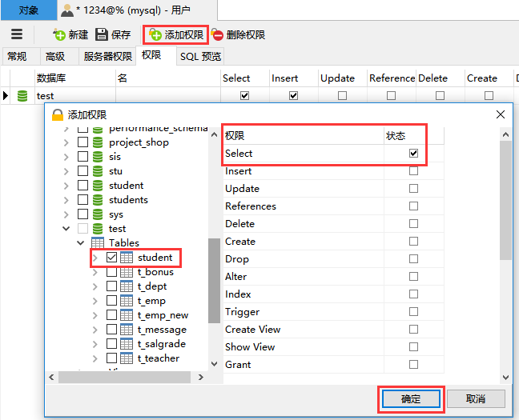Click the t_message table icon
The image size is (519, 420).
(127, 330)
